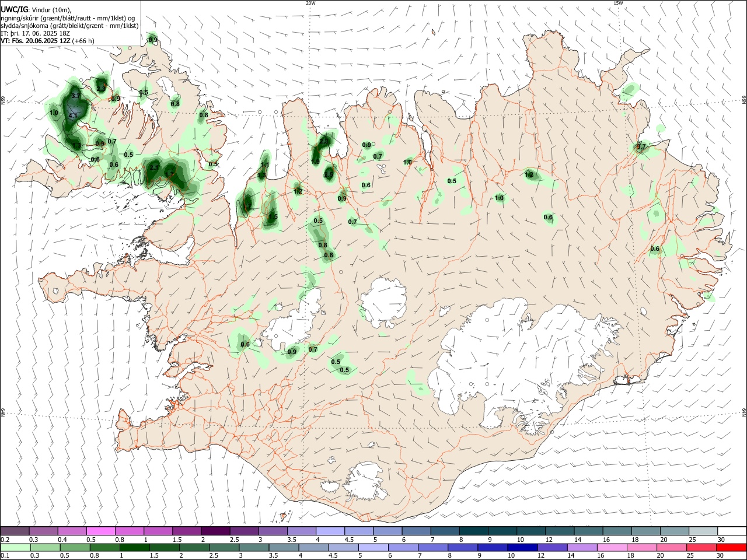
Task: Select the white swatch ending the upper legend
Action: click(731, 531)
